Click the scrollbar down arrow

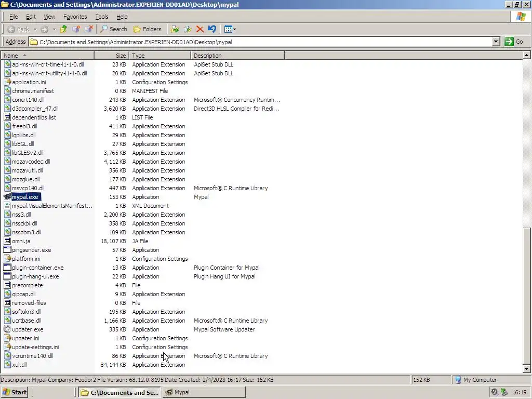[526, 368]
